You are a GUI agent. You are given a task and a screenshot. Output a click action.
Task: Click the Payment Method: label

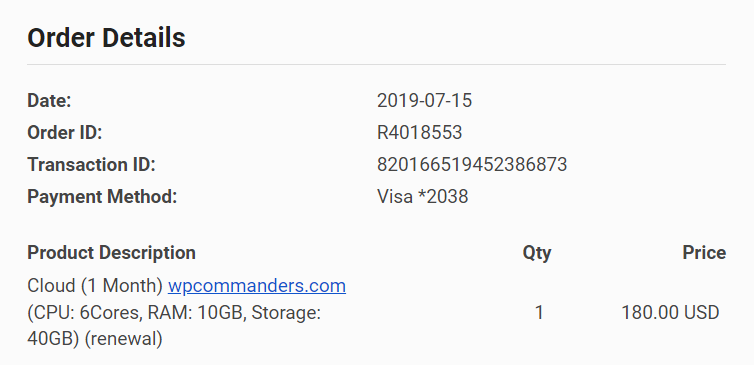102,197
